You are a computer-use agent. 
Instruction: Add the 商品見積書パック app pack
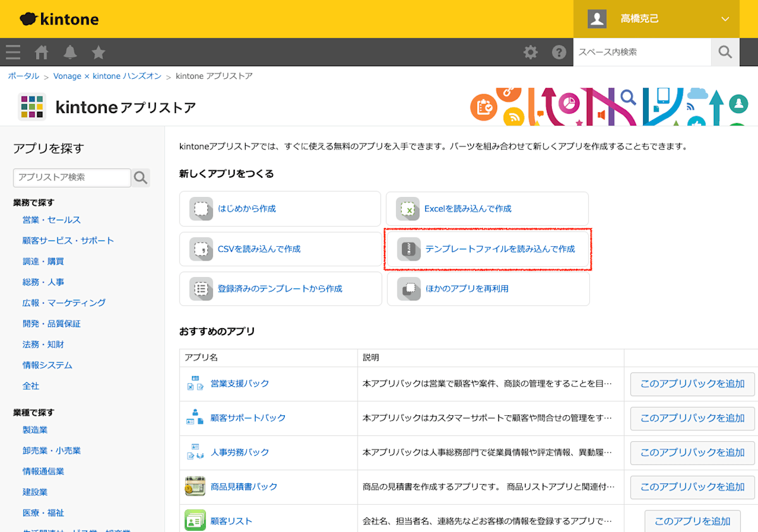[692, 487]
